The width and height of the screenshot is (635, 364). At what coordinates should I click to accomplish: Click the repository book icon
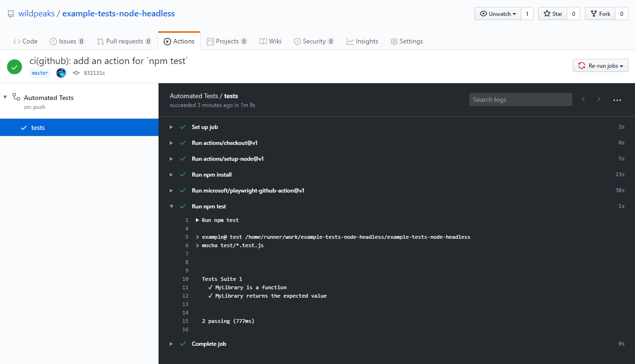[x=11, y=14]
